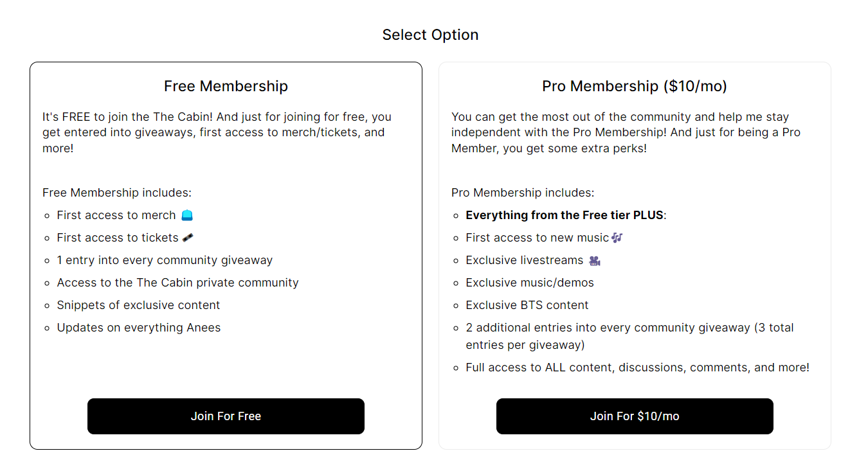
Task: Click '1 entry into every community giveaway'
Action: coord(165,260)
